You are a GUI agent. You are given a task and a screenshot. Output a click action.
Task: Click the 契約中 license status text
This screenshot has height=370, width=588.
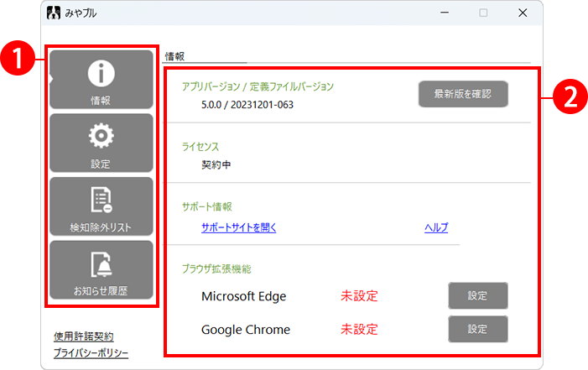[216, 164]
